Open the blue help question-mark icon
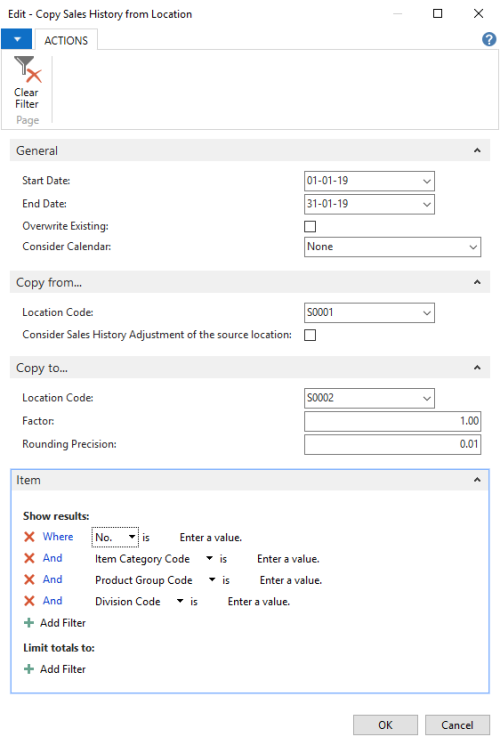500x745 pixels. pos(489,39)
